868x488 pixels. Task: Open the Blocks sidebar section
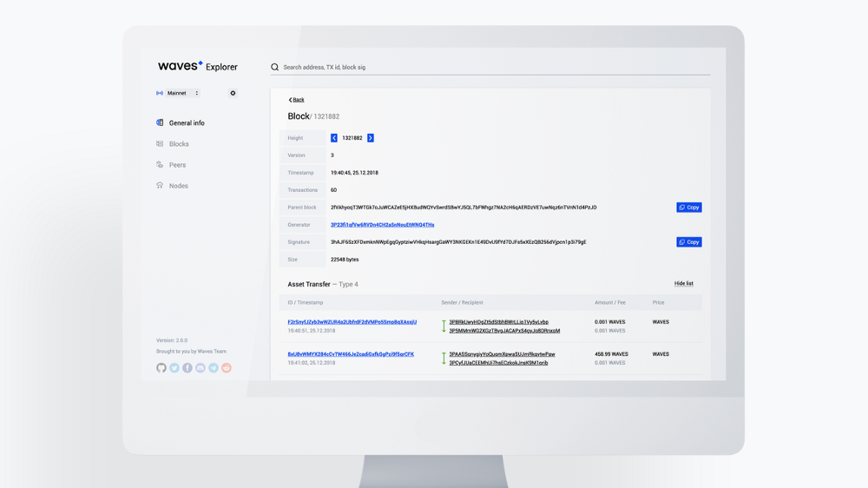178,144
